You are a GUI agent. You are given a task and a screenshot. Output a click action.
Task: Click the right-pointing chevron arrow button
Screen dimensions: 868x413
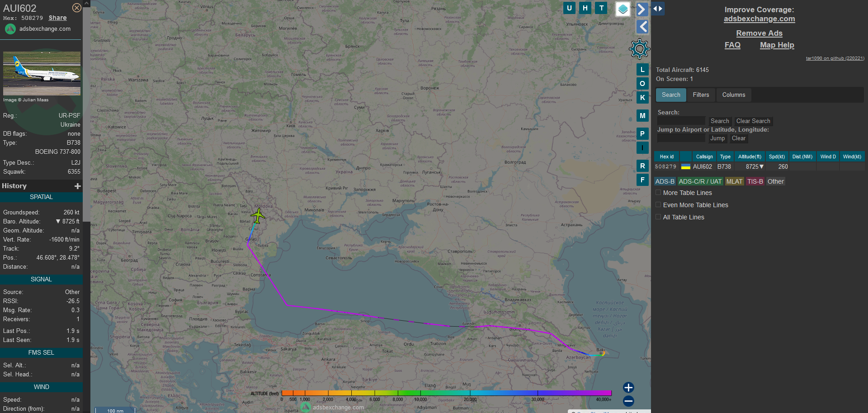click(642, 9)
